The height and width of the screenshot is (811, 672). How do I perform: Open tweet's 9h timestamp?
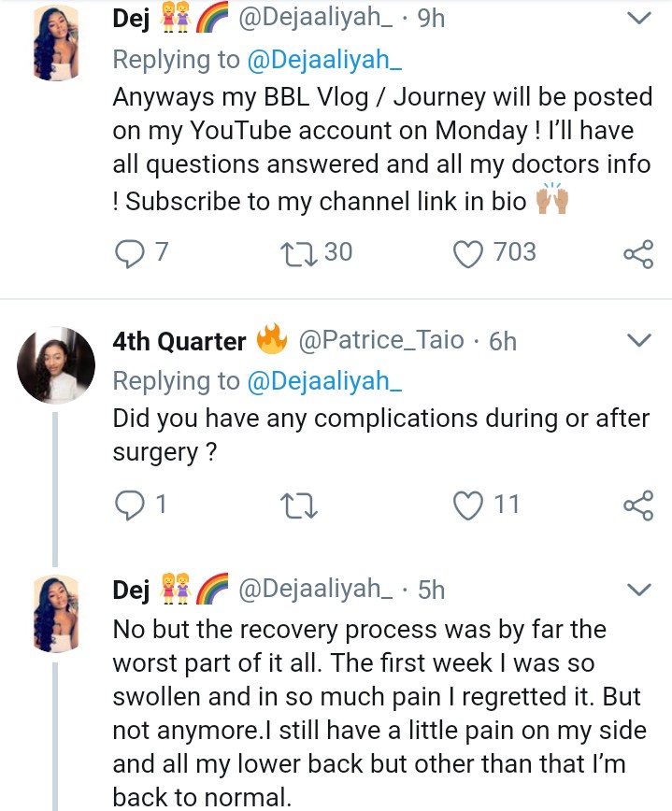[x=430, y=18]
